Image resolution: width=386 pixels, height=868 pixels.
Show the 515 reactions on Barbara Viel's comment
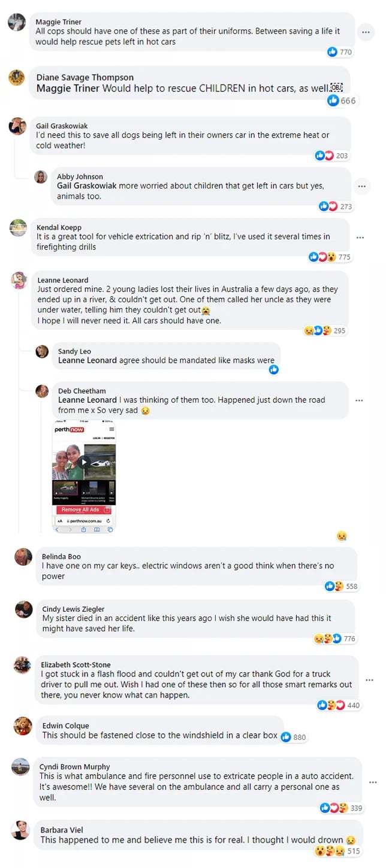(337, 851)
